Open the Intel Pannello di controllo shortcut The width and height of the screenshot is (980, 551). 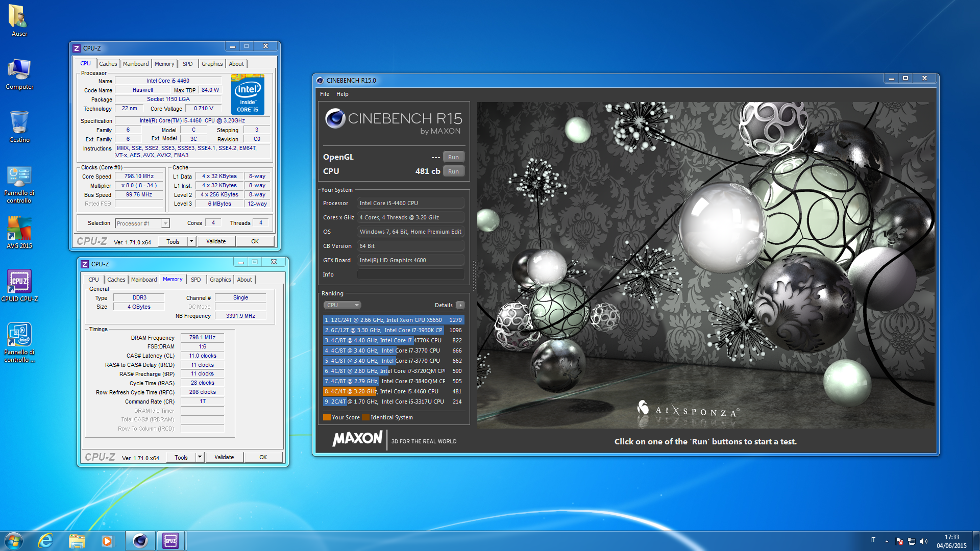pos(19,342)
